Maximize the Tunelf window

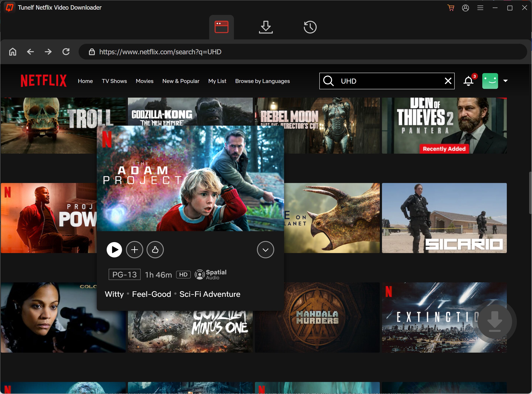[510, 8]
